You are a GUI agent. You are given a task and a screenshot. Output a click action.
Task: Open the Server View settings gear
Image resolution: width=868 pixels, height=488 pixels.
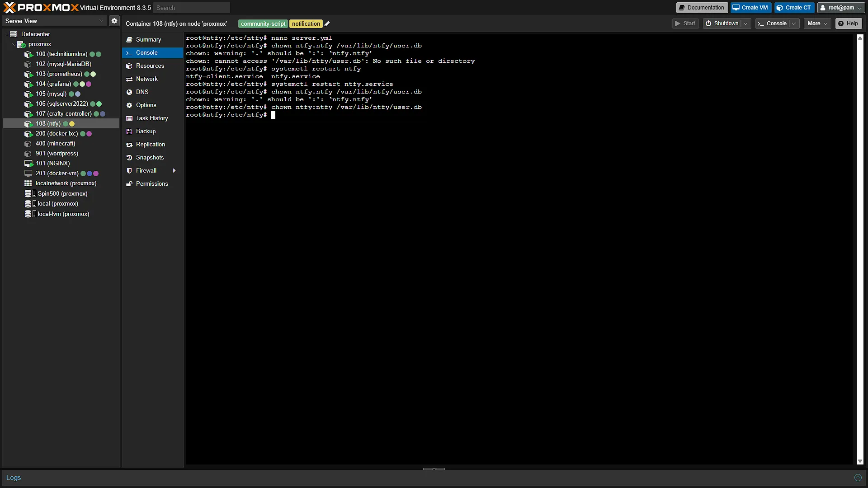(x=114, y=21)
